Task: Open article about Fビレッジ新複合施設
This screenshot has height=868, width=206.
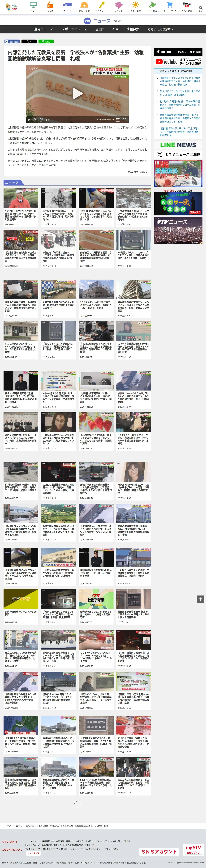Action: [x=96, y=776]
